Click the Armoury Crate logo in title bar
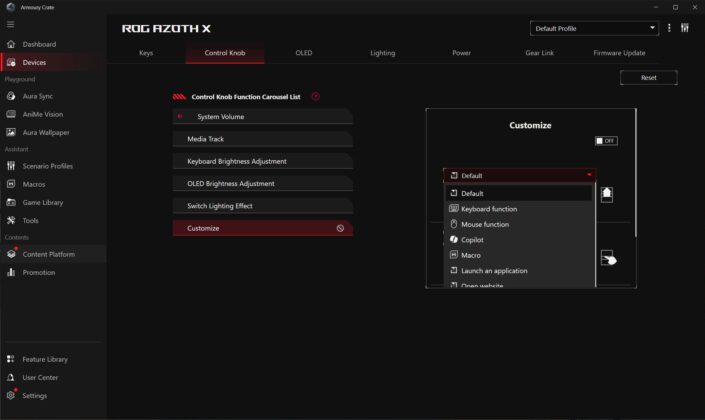Screen dimensions: 705x420 coord(10,7)
